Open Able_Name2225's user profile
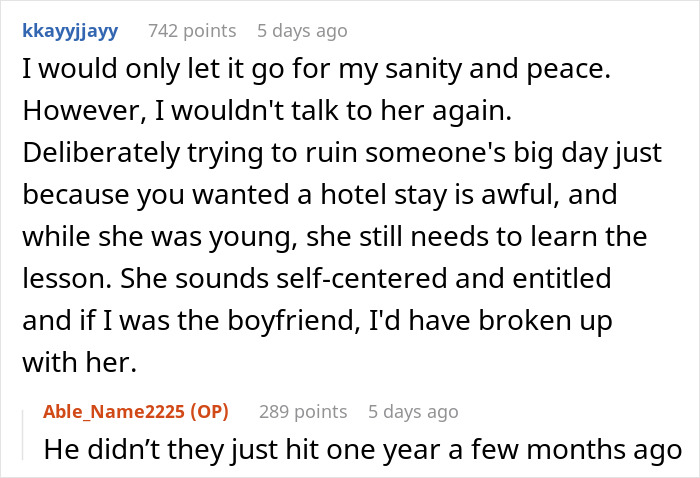The height and width of the screenshot is (478, 700). click(114, 411)
